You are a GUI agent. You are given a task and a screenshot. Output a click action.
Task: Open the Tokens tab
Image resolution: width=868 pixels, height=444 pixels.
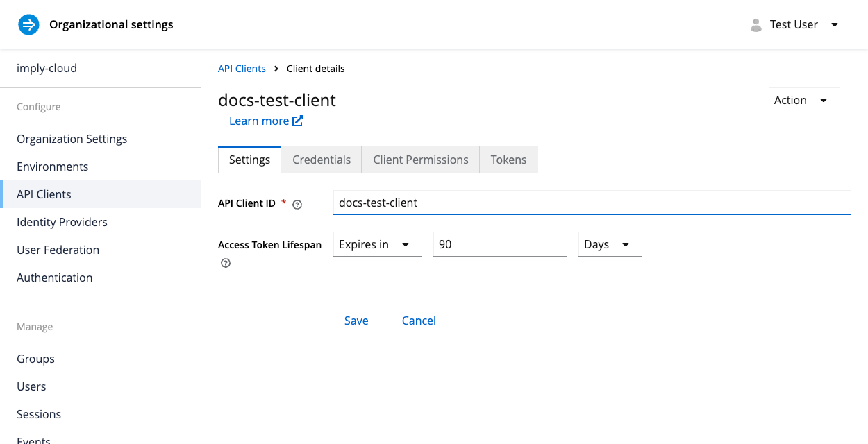coord(508,160)
